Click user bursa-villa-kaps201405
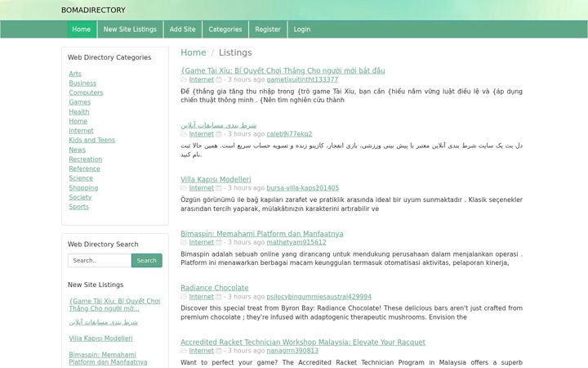This screenshot has height=368, width=588. [303, 188]
